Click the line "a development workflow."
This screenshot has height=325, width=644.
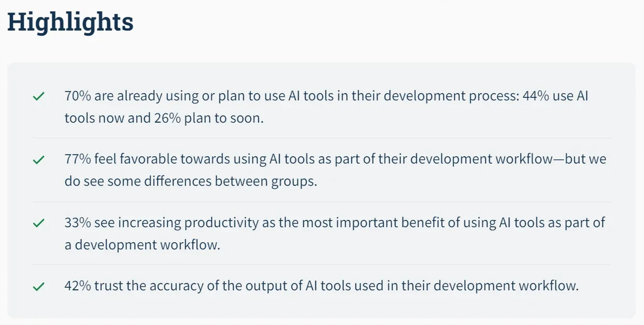pyautogui.click(x=143, y=244)
